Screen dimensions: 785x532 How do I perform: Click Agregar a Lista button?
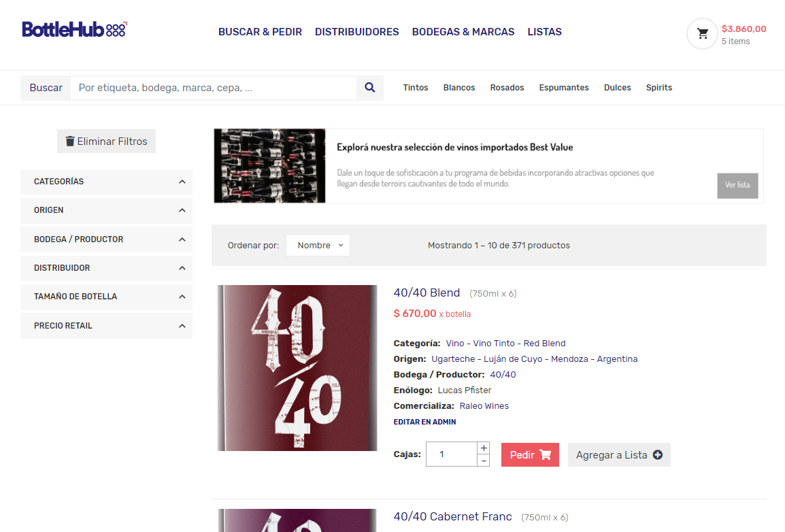pos(619,455)
